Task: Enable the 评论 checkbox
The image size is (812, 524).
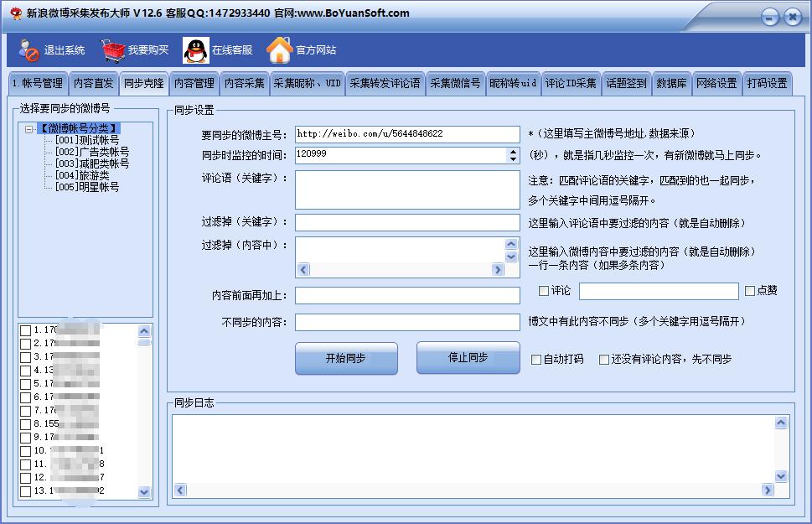Action: click(x=544, y=291)
